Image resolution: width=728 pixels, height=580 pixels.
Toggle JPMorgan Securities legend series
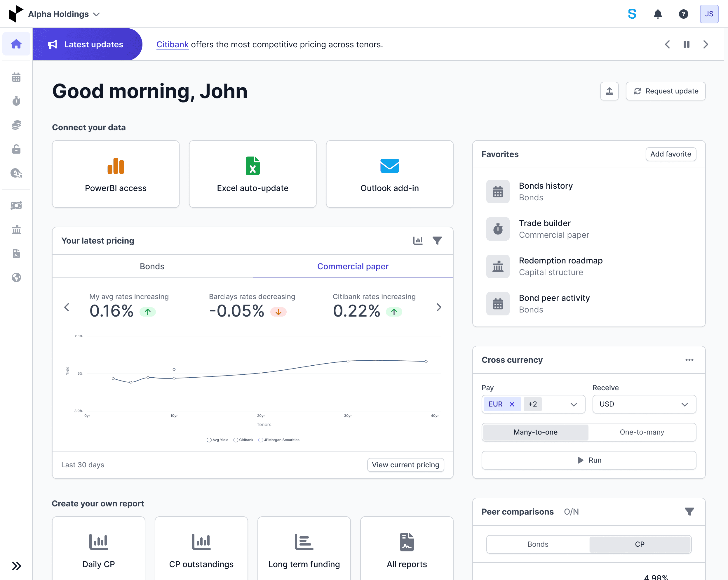(279, 440)
